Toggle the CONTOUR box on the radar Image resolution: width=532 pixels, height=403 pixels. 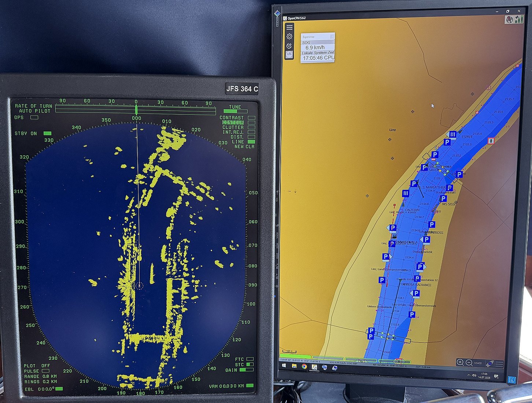[251, 123]
